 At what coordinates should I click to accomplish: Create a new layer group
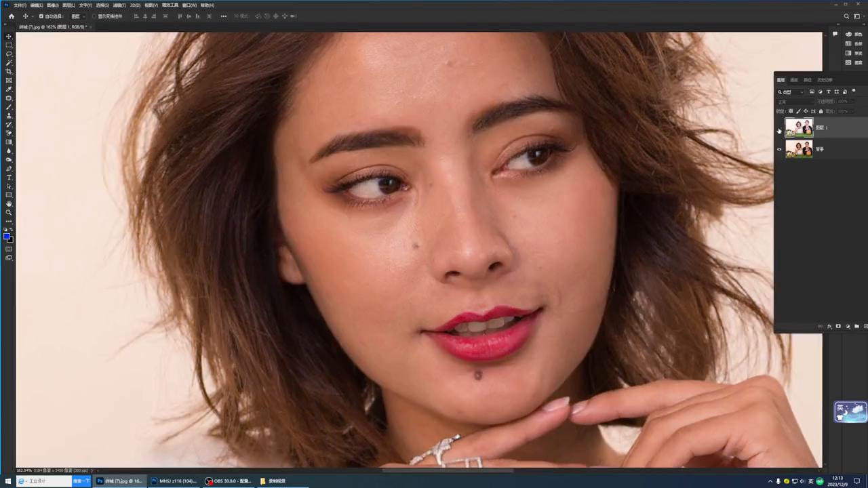tap(856, 326)
